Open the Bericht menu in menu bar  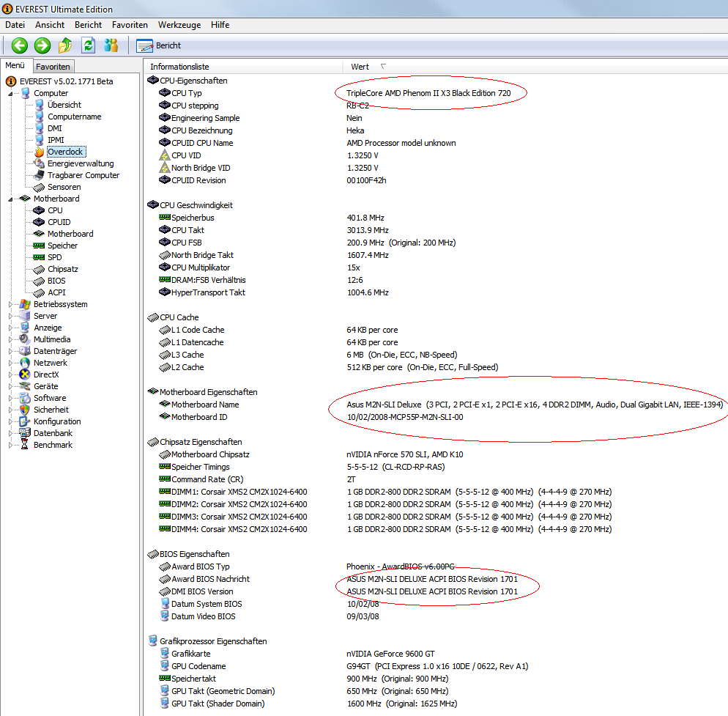[88, 25]
